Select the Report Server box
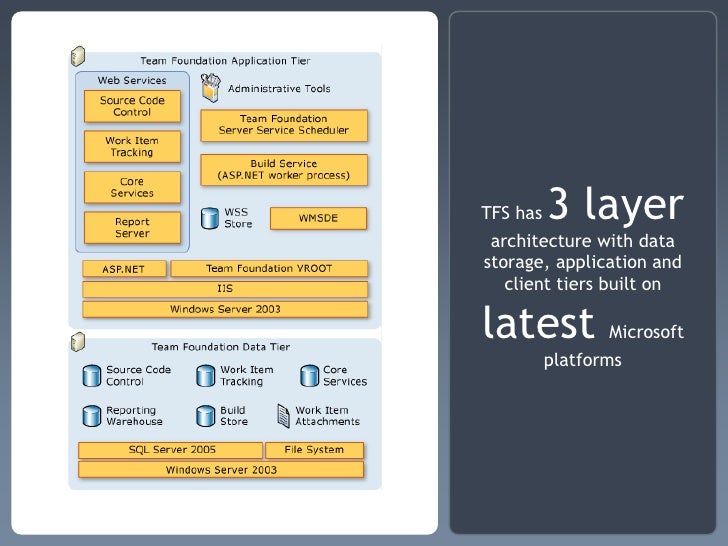This screenshot has width=728, height=546. pyautogui.click(x=132, y=228)
